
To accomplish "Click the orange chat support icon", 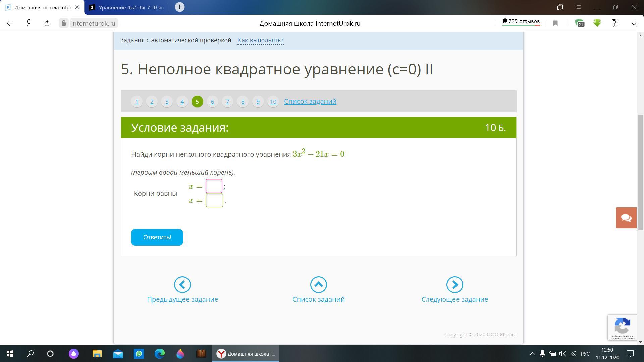I will pyautogui.click(x=626, y=218).
